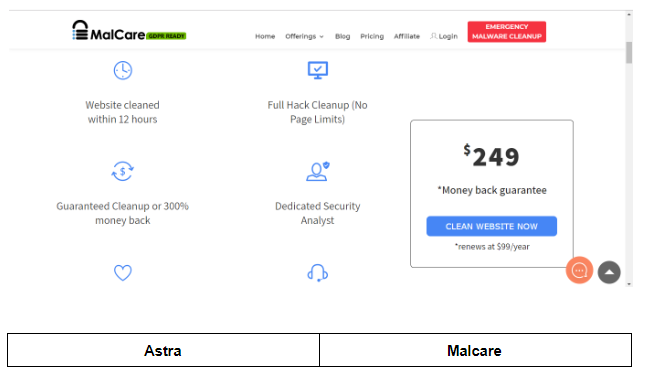Click the clock icon above Website cleaned
This screenshot has width=646, height=382.
[x=123, y=70]
